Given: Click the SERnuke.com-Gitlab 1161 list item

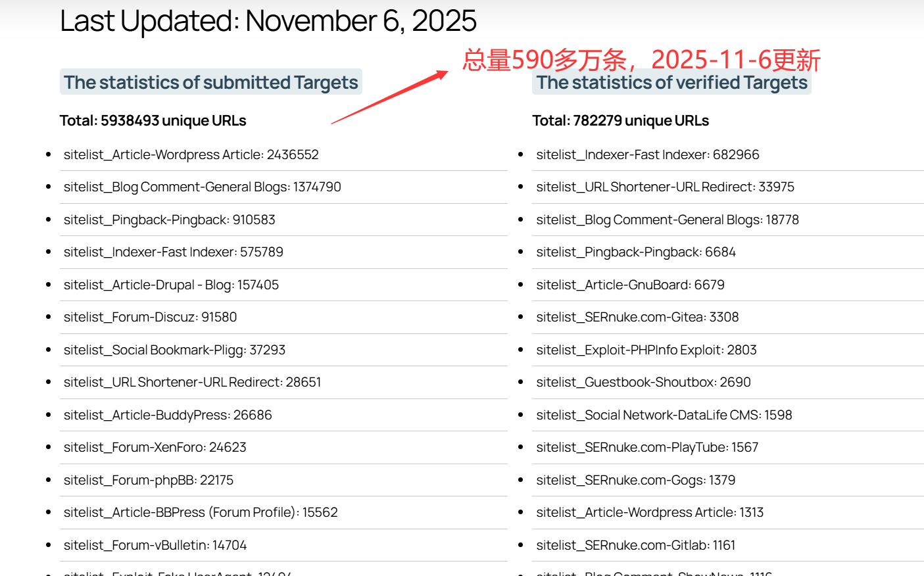Looking at the screenshot, I should click(x=635, y=545).
